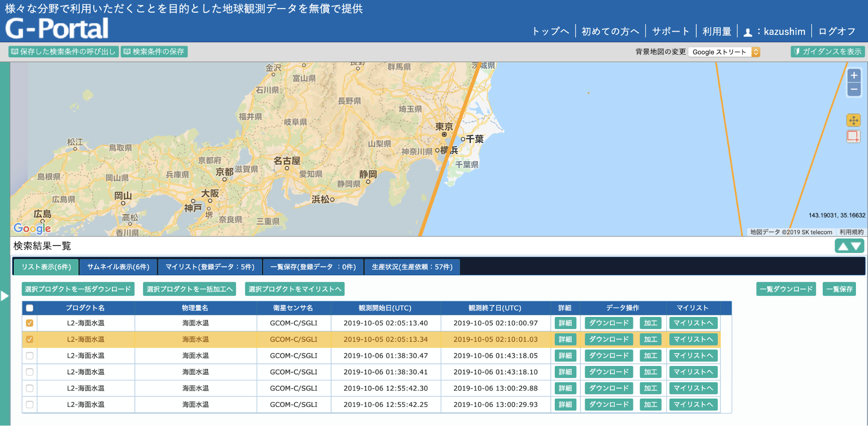This screenshot has height=426, width=868.
Task: Click 加工 for the 01:38:30.47 row
Action: [650, 356]
